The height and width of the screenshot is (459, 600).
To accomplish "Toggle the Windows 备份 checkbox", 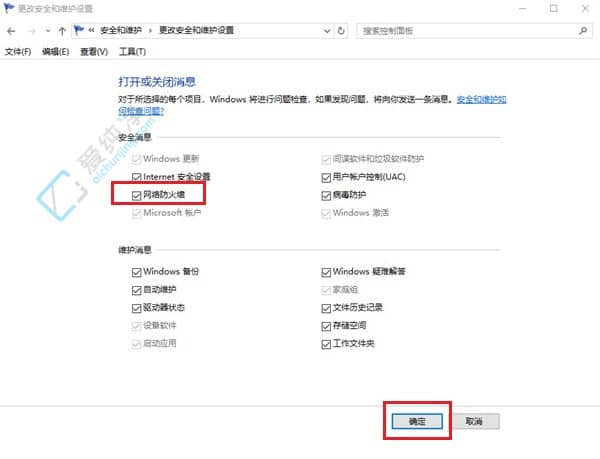I will 136,272.
